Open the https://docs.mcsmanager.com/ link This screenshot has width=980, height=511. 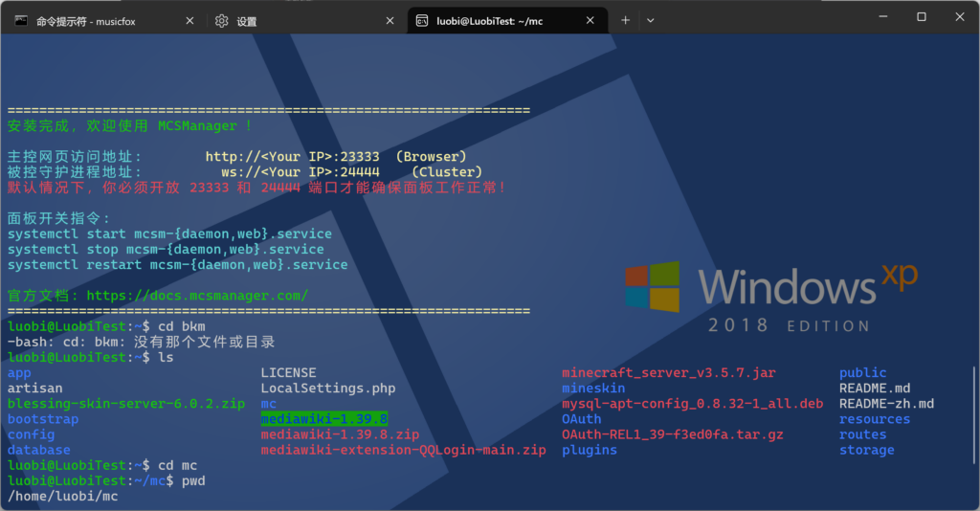click(x=197, y=296)
